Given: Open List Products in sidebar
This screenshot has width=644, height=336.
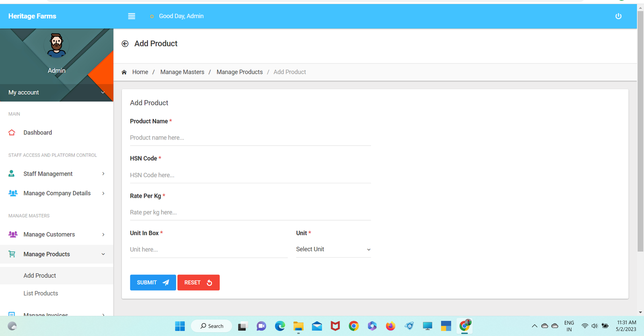Looking at the screenshot, I should pyautogui.click(x=41, y=293).
